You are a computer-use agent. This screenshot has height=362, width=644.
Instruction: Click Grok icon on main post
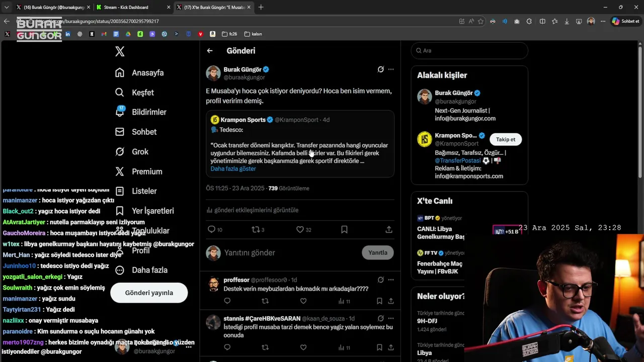click(381, 69)
